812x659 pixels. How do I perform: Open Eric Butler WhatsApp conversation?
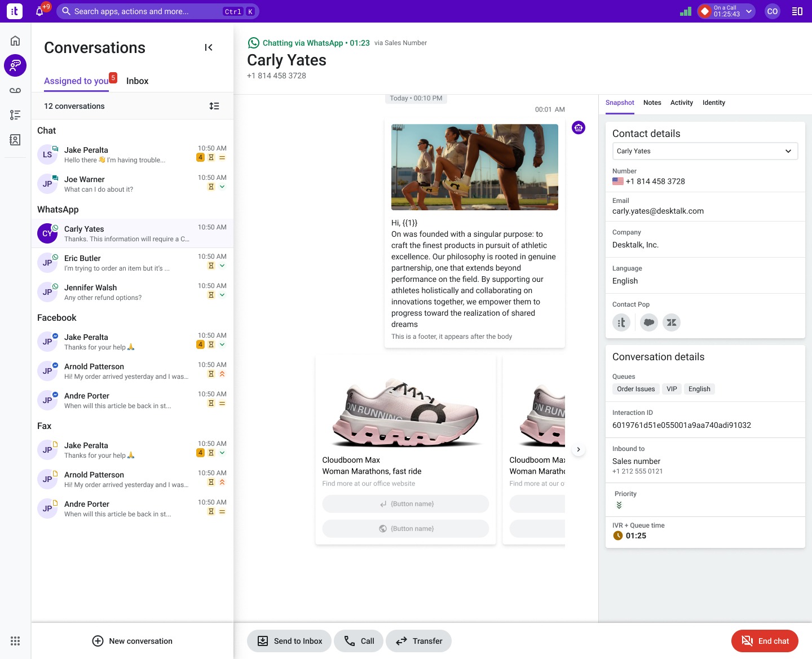point(133,263)
